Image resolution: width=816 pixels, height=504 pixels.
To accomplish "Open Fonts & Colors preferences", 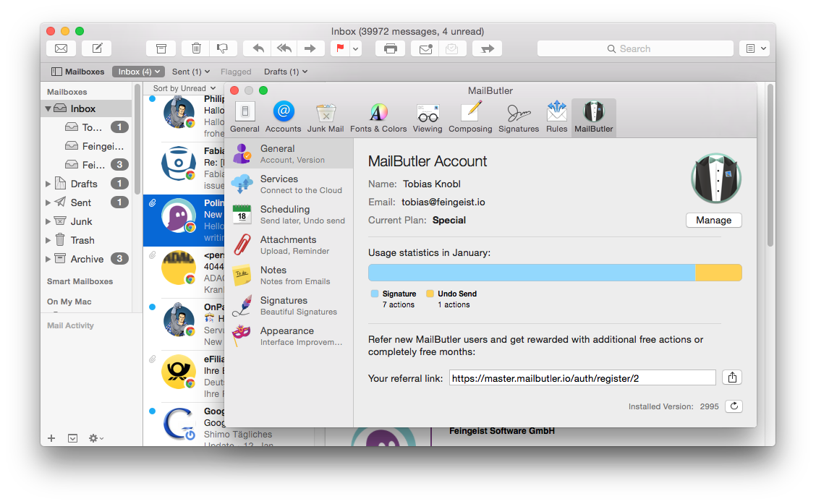I will point(378,118).
